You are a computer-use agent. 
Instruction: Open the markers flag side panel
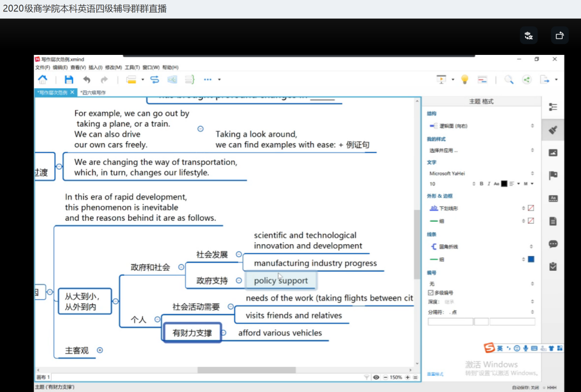[553, 175]
